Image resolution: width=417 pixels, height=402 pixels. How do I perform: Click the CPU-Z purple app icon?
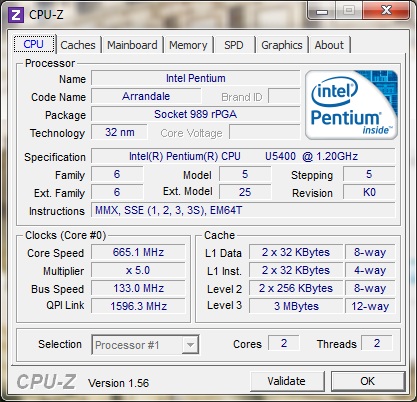[16, 15]
